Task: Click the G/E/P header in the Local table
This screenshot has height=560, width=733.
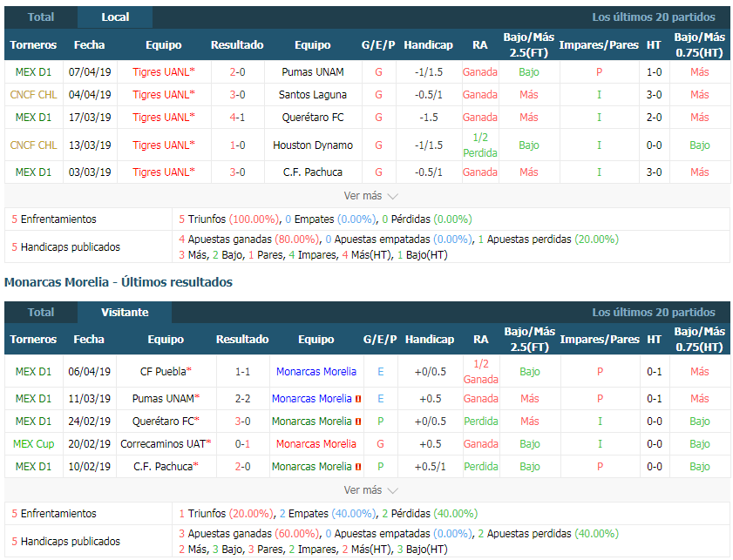Action: pos(378,44)
